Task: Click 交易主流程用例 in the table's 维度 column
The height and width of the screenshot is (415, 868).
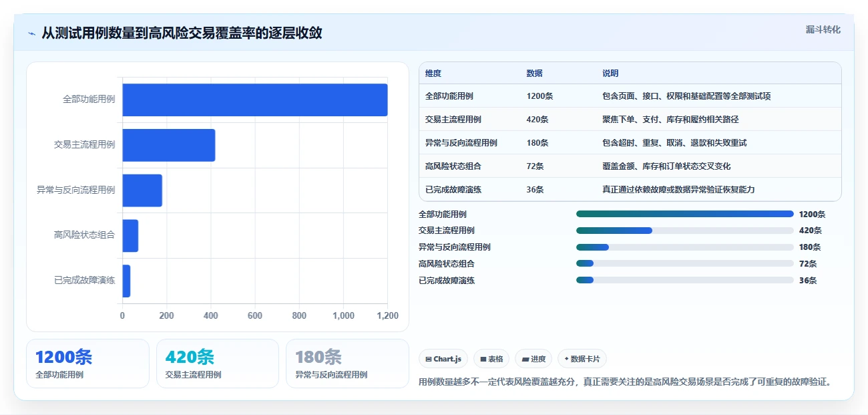Action: pos(453,120)
